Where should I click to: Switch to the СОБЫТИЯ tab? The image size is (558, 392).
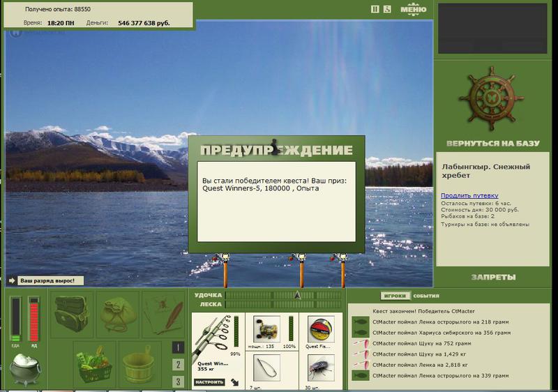(x=426, y=296)
